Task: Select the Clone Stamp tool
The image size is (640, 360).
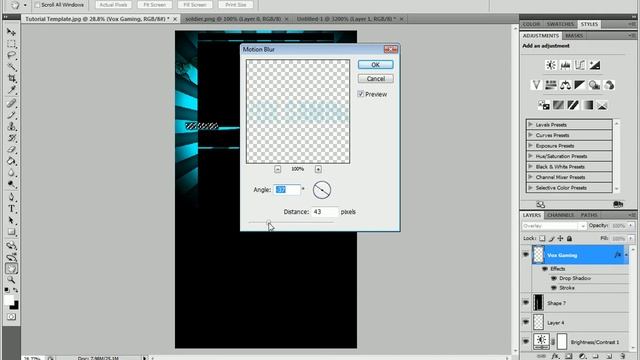Action: click(11, 127)
